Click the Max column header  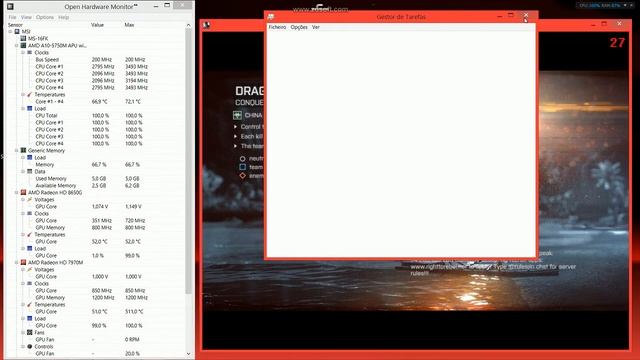129,25
